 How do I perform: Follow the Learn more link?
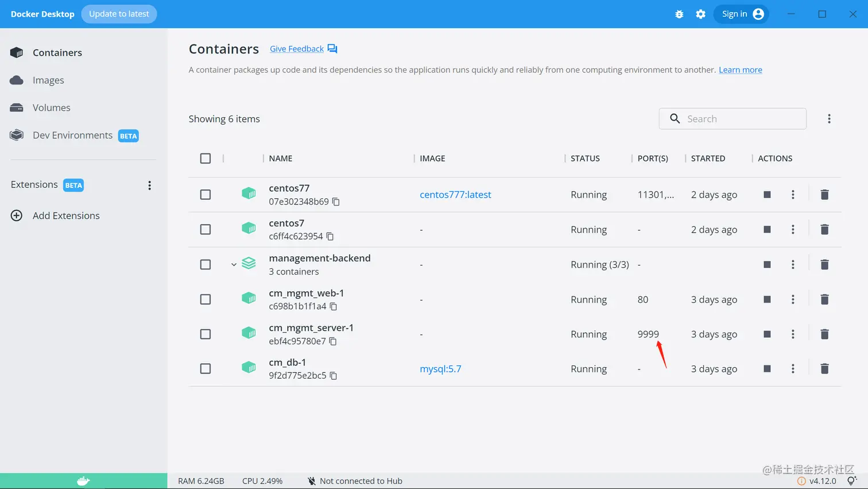[741, 70]
